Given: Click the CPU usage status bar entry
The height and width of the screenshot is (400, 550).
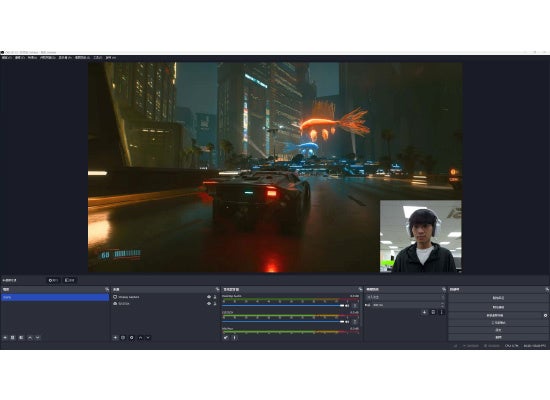Looking at the screenshot, I should 512,346.
